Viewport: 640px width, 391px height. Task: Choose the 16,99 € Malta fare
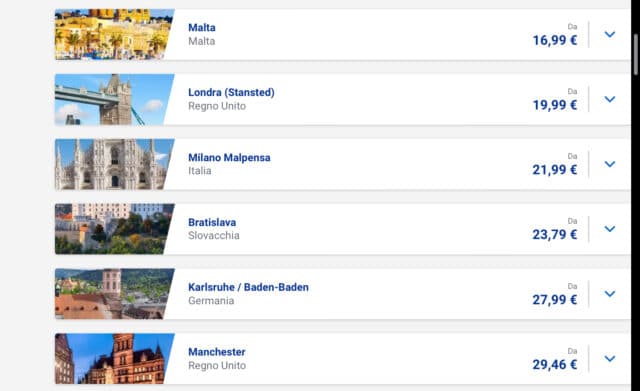tap(555, 40)
